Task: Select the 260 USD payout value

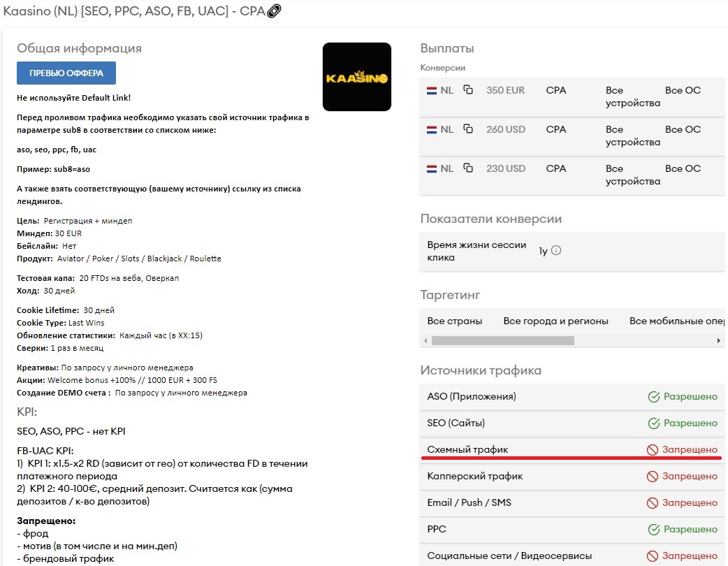Action: coord(506,129)
